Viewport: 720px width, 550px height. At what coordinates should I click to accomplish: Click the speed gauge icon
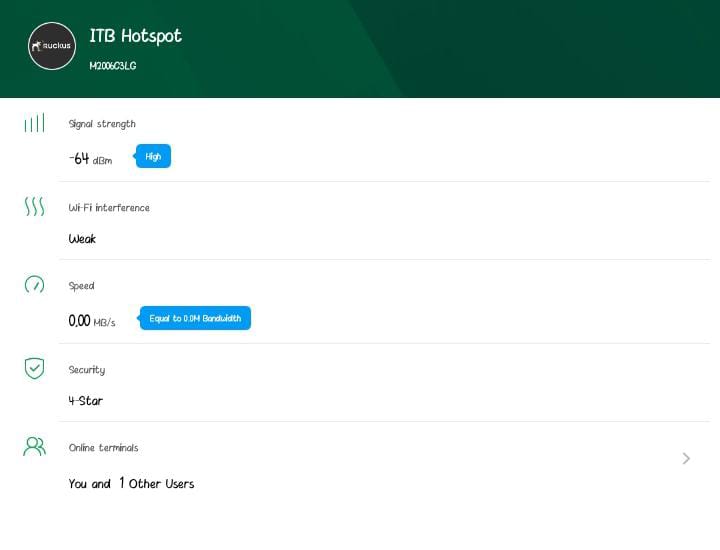(34, 285)
